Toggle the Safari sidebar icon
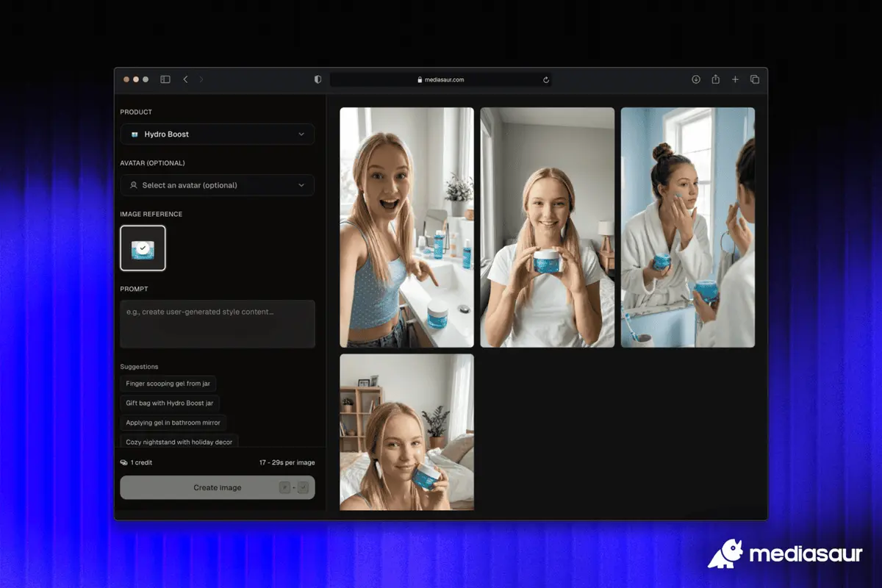882x588 pixels. 165,79
